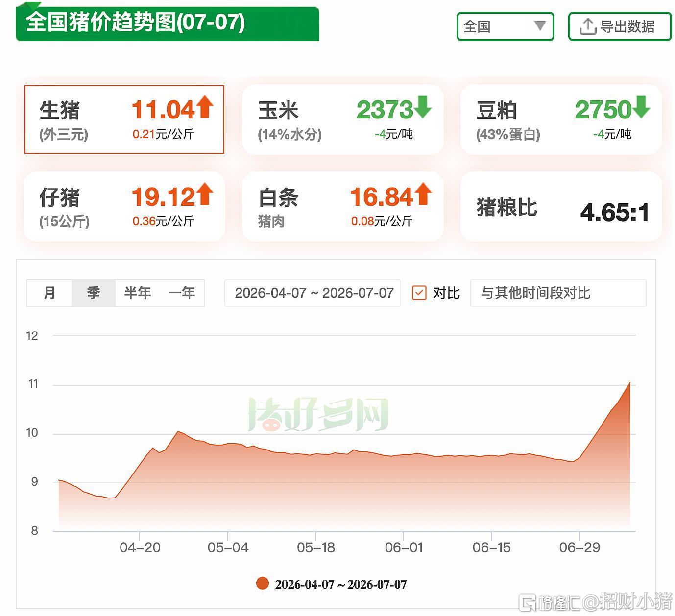675x616 pixels.
Task: Click the 导出数据 export button
Action: [x=620, y=26]
